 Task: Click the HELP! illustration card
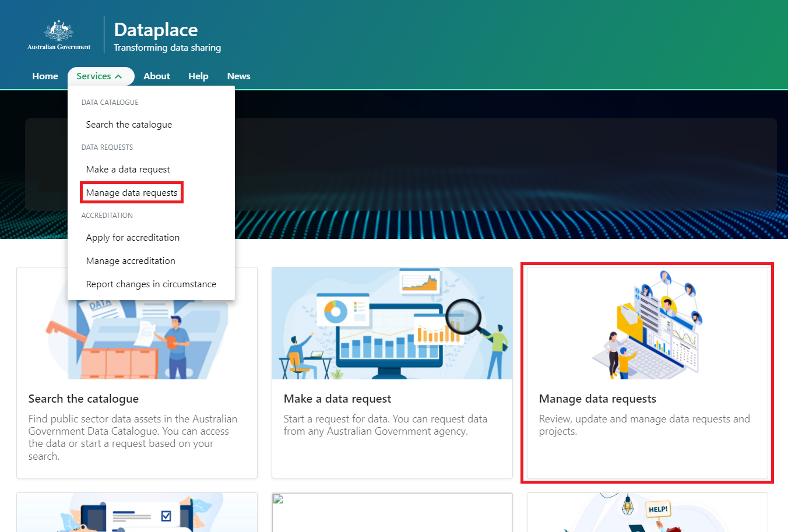[x=648, y=512]
